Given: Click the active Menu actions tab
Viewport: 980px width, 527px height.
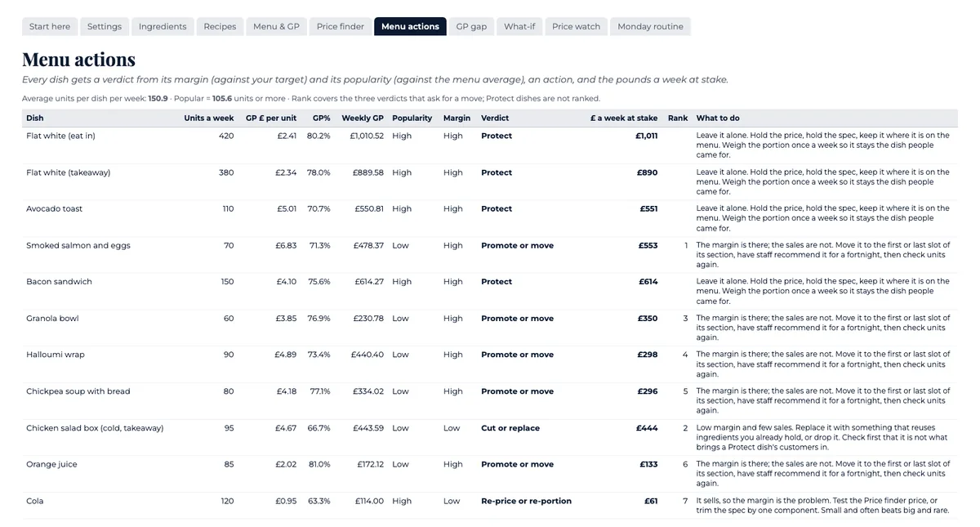Looking at the screenshot, I should [410, 26].
